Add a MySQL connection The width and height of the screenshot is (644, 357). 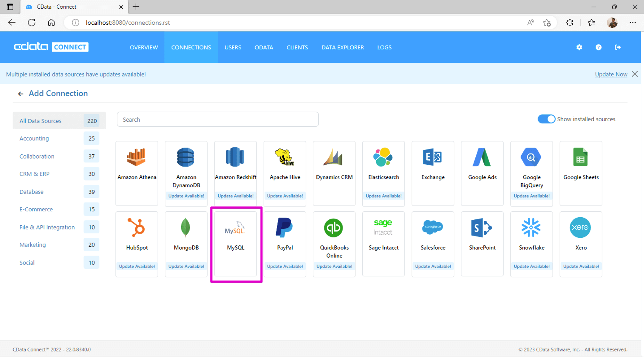(x=235, y=244)
